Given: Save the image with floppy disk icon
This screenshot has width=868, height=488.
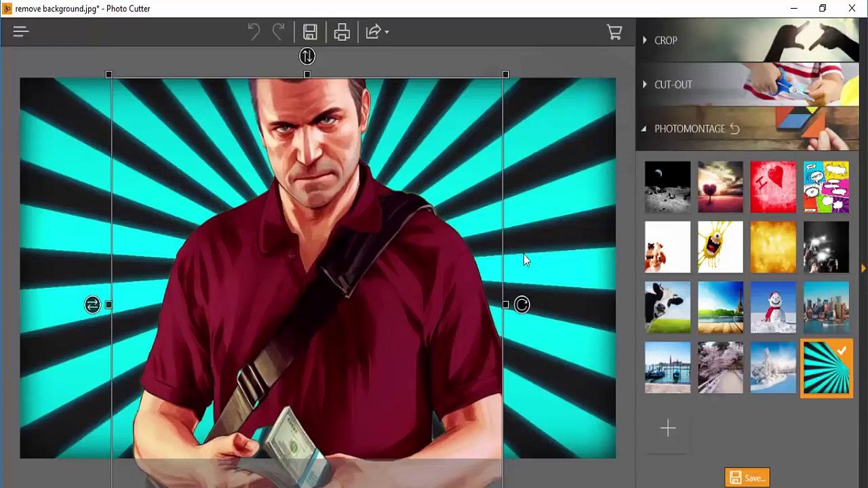Looking at the screenshot, I should point(310,32).
